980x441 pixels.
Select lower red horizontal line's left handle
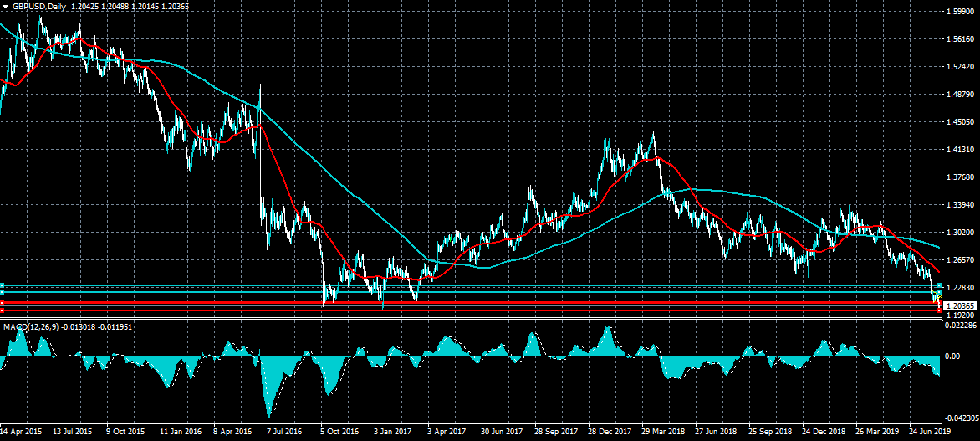(3, 310)
